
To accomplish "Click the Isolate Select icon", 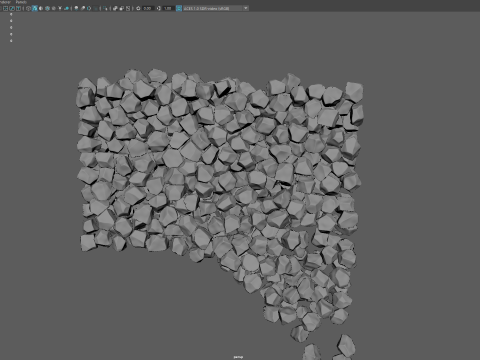I will click(x=105, y=8).
